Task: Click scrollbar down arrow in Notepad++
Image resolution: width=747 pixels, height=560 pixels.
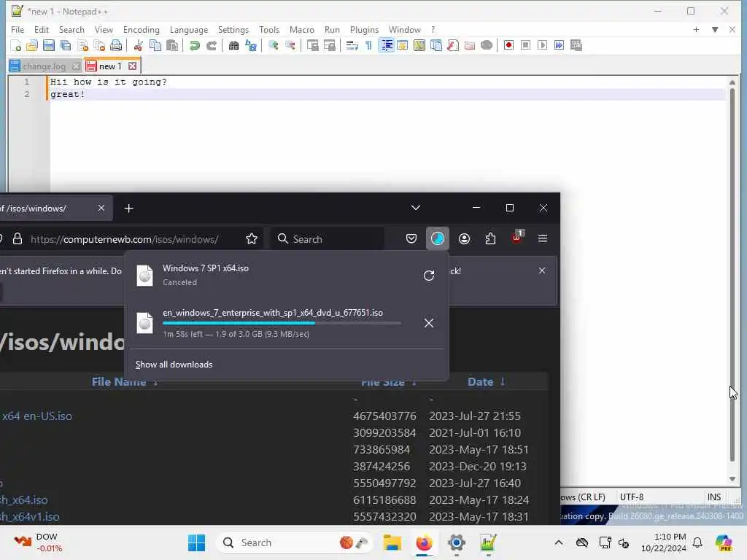Action: coord(732,478)
